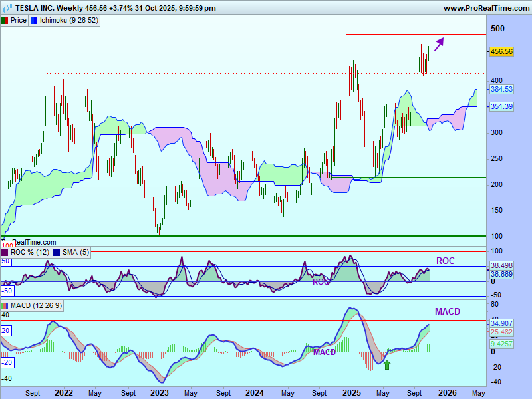The width and height of the screenshot is (532, 399).
Task: Select the green support line near 215
Action: point(412,178)
